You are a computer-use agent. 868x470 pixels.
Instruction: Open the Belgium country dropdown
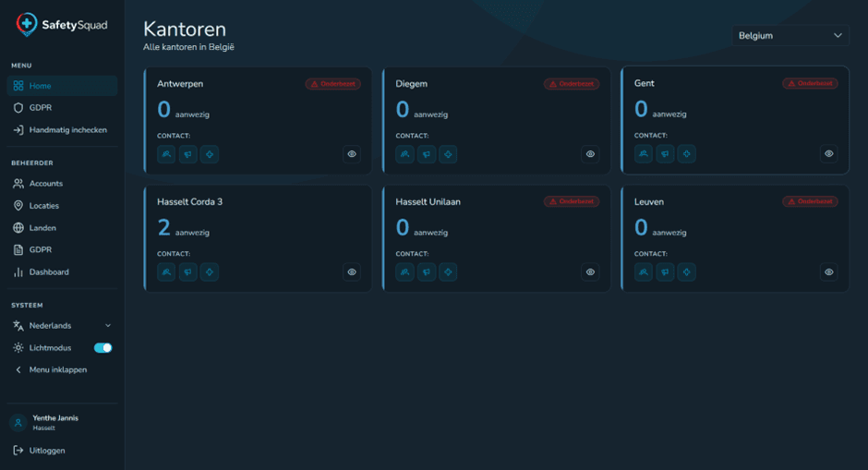click(x=790, y=35)
